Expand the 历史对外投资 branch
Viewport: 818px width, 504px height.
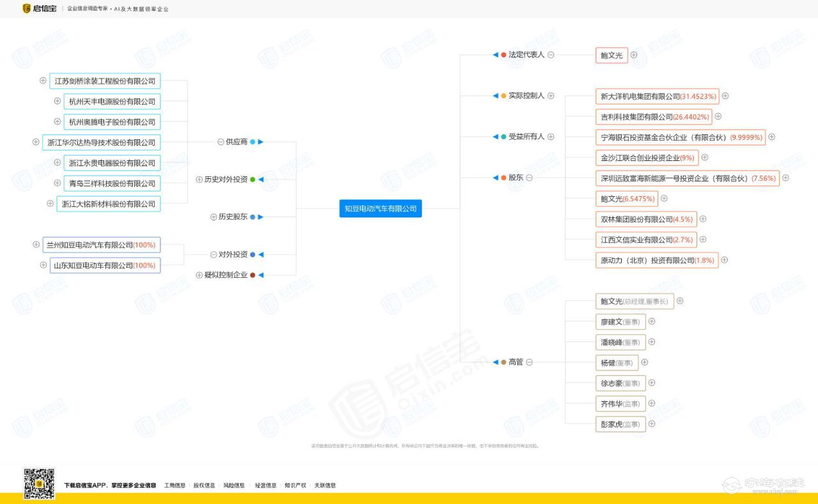tap(199, 179)
